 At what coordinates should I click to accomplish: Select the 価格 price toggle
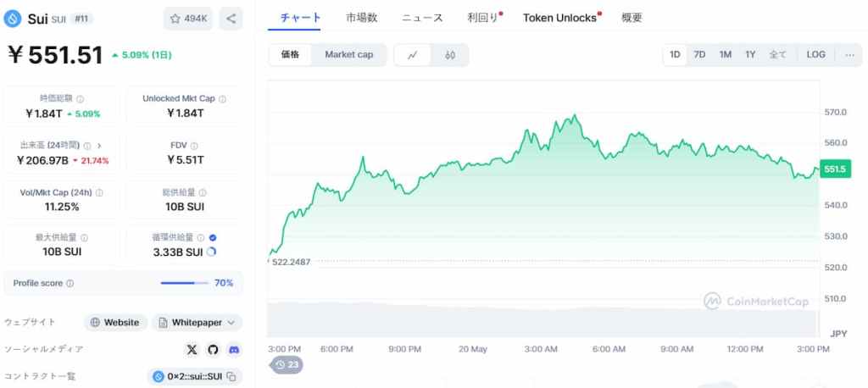coord(290,55)
